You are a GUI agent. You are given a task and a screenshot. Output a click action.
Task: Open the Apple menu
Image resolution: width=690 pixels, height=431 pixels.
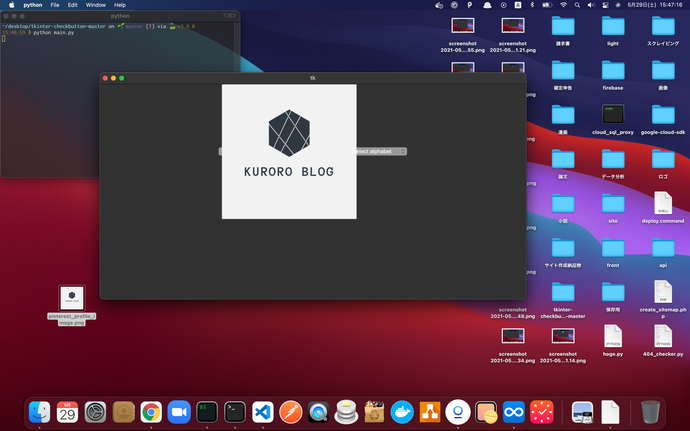(x=12, y=5)
